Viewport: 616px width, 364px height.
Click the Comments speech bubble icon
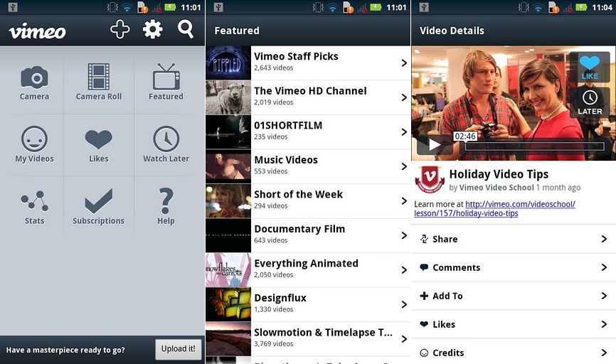pyautogui.click(x=424, y=267)
